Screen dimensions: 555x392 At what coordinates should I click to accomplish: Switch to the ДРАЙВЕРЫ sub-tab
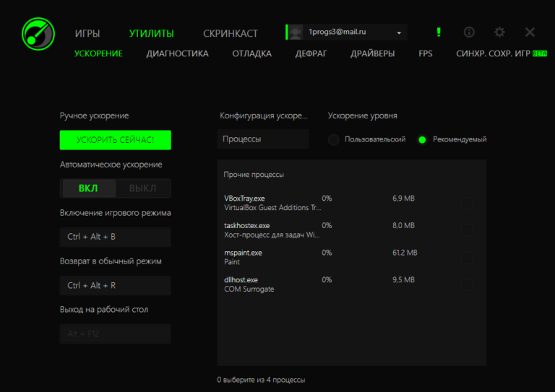coord(372,53)
